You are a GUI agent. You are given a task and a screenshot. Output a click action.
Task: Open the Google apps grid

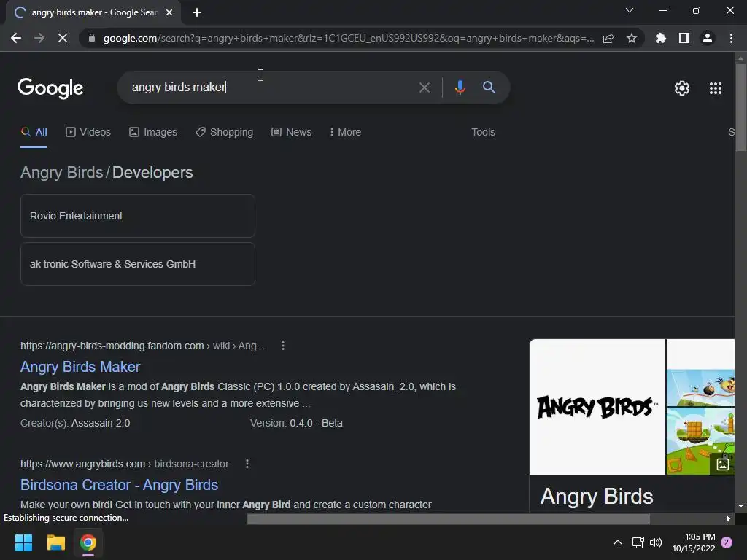pos(716,88)
